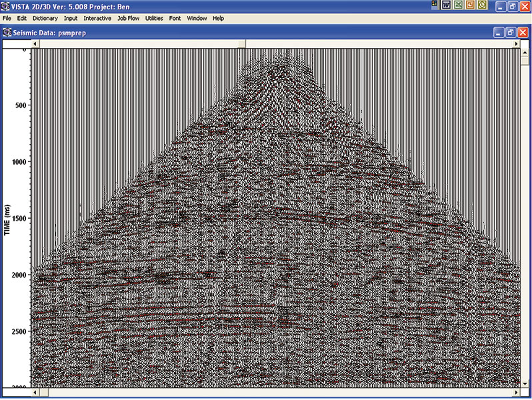The height and width of the screenshot is (400, 532).
Task: Open the Job Flow menu
Action: 129,18
